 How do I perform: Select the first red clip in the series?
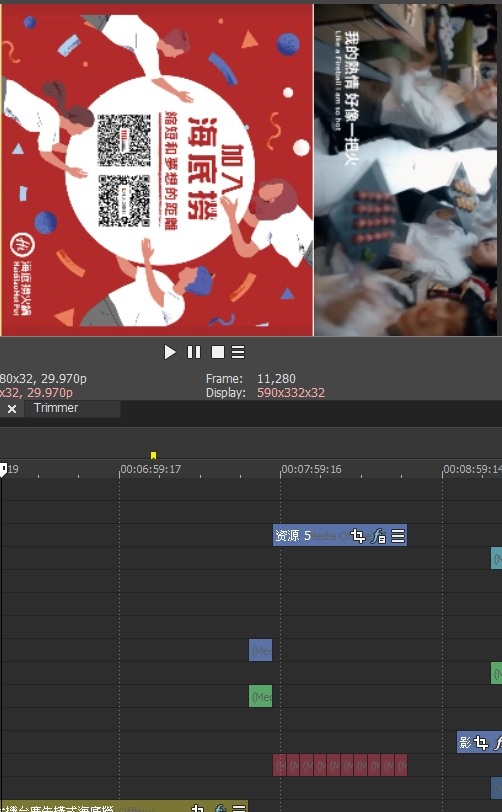tap(280, 765)
